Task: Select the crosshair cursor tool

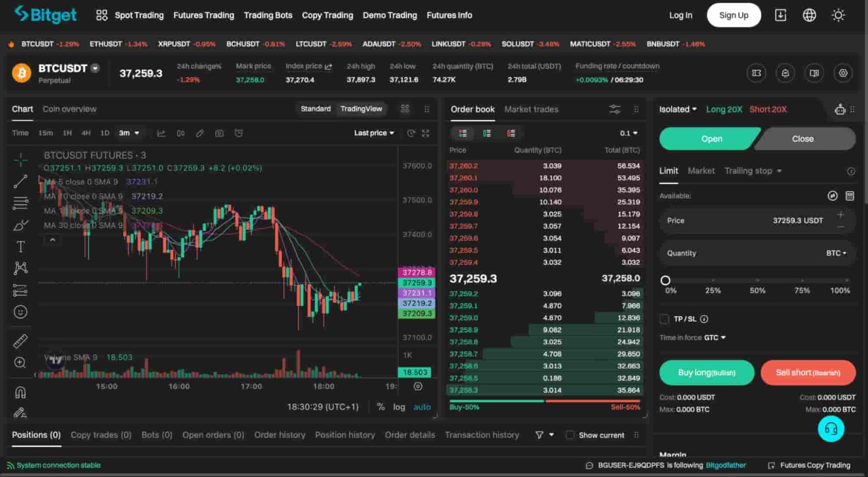Action: point(20,159)
